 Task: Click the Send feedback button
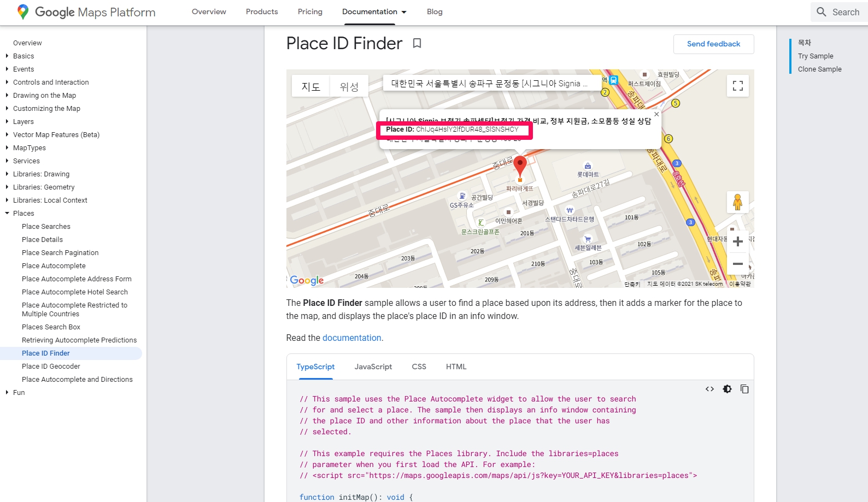click(713, 44)
